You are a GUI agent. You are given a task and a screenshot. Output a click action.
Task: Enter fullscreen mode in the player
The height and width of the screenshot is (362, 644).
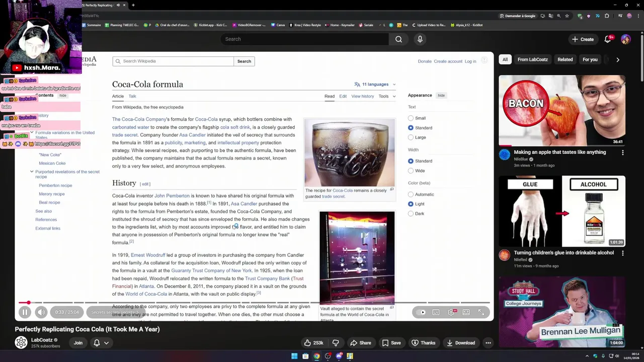[481, 312]
